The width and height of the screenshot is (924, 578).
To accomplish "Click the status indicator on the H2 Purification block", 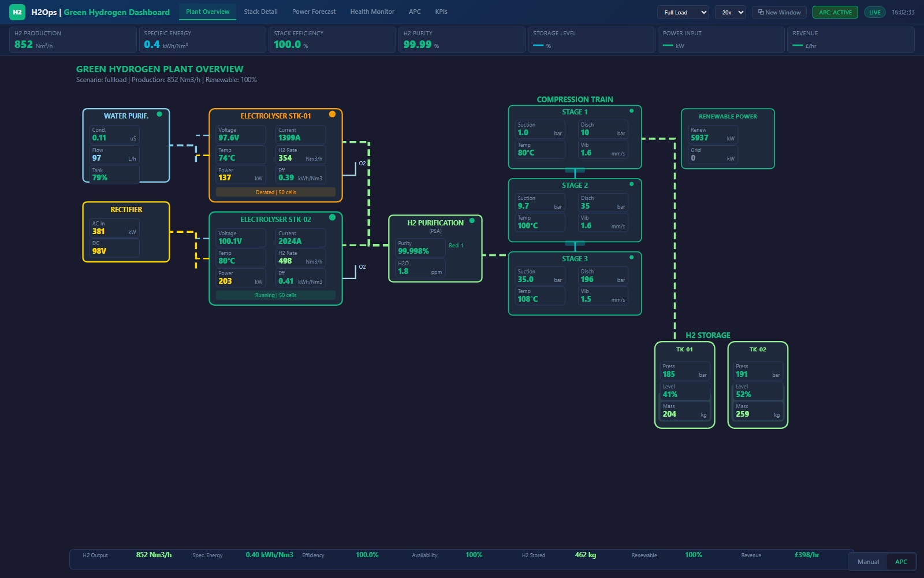I will click(x=472, y=220).
